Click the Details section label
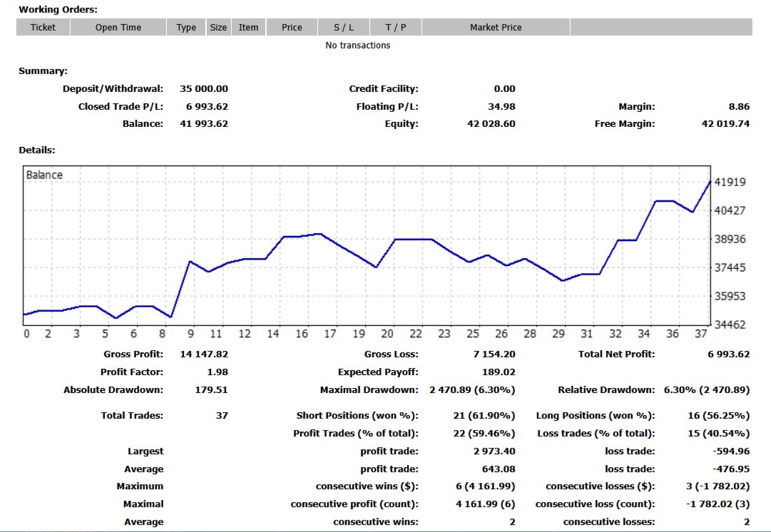 [36, 150]
